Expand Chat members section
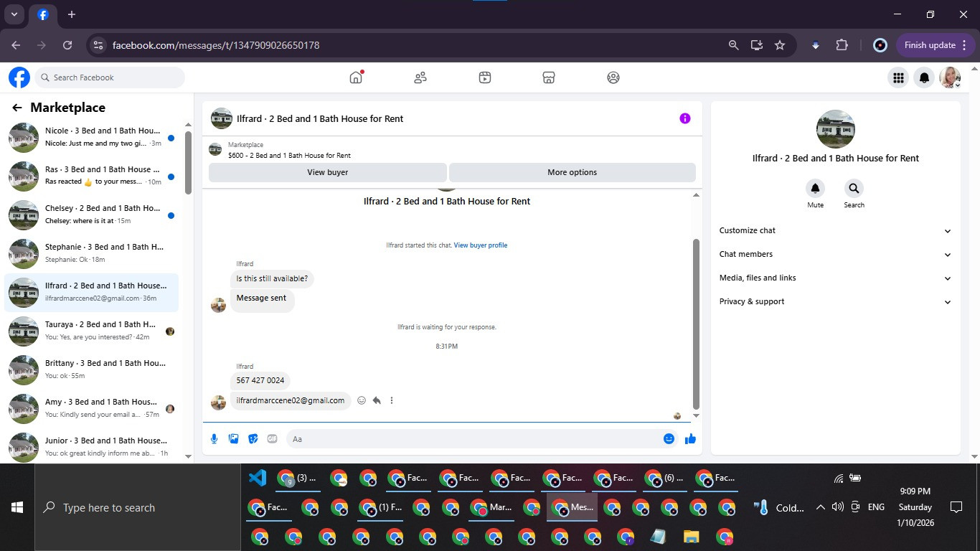 [835, 254]
